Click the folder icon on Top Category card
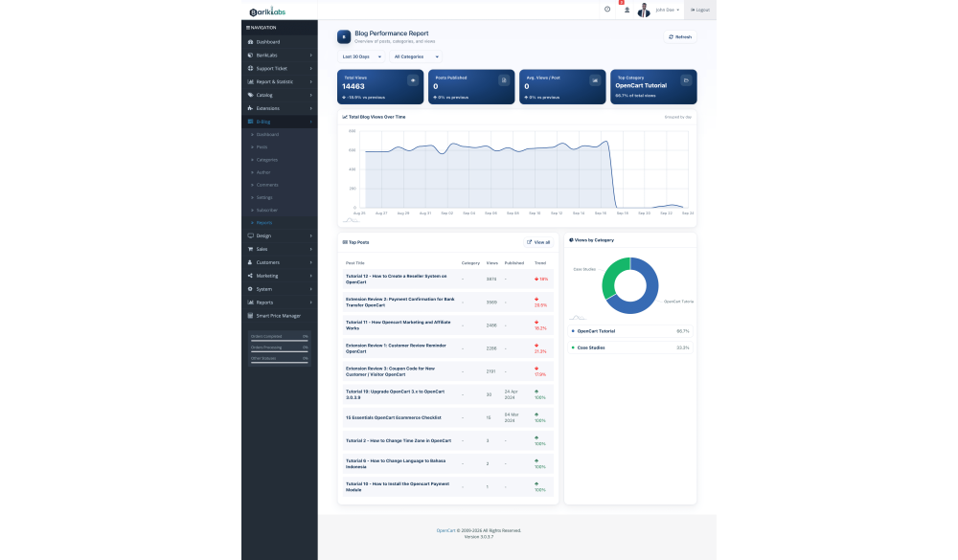 click(686, 80)
